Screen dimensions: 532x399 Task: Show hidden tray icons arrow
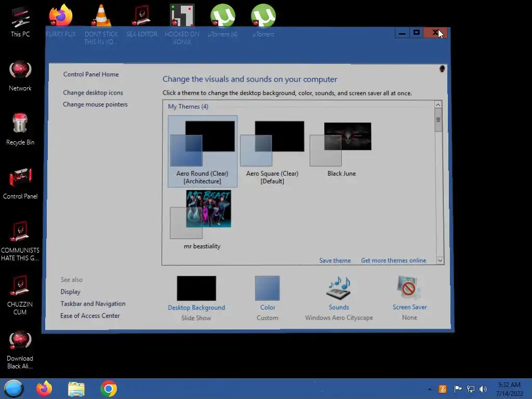click(x=430, y=389)
